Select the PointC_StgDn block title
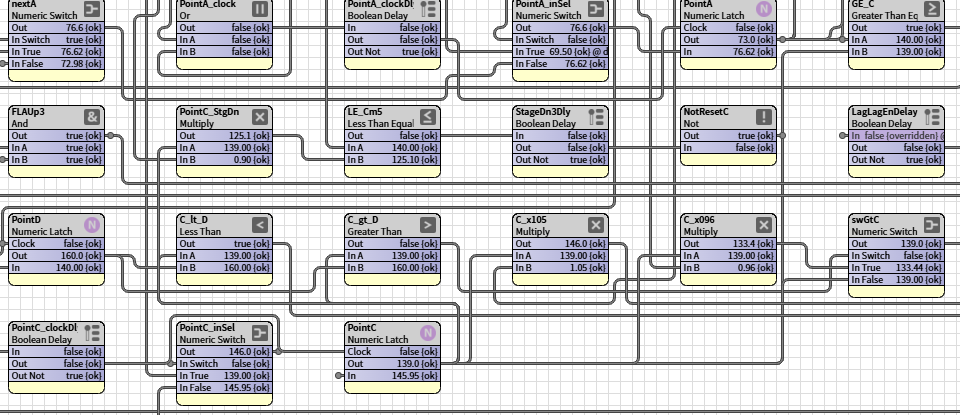This screenshot has height=415, width=960. coord(209,112)
